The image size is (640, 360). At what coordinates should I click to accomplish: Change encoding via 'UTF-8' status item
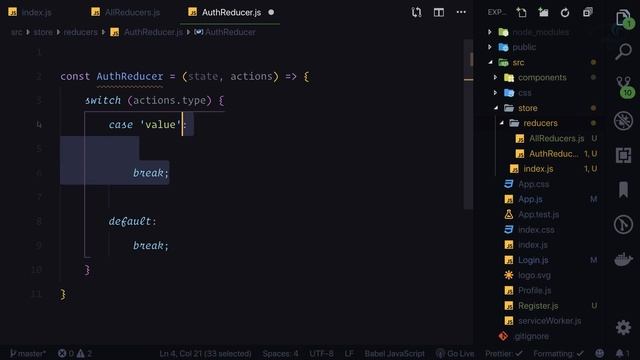tap(321, 353)
